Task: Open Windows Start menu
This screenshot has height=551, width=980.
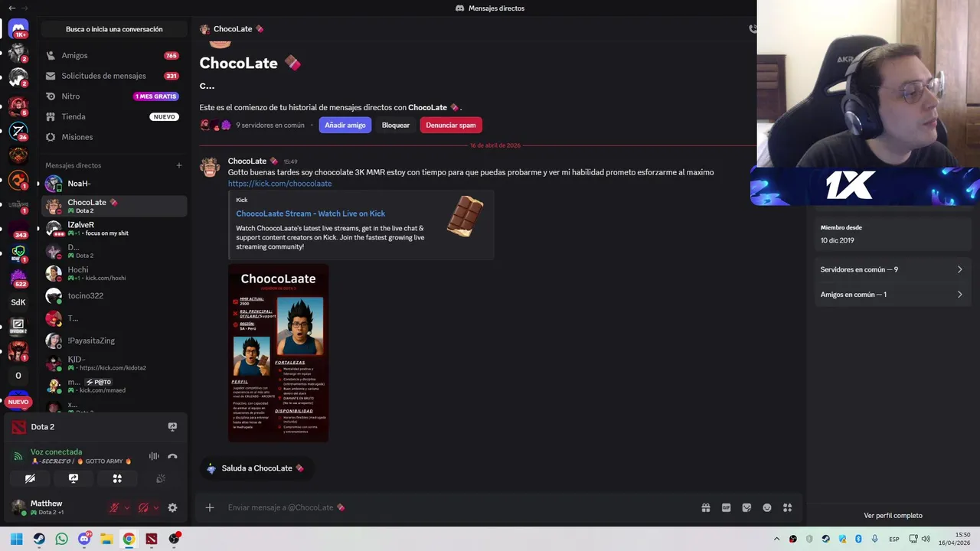Action: pyautogui.click(x=16, y=539)
